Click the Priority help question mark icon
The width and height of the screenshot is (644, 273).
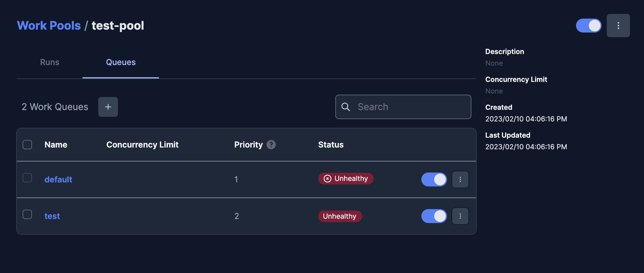271,144
